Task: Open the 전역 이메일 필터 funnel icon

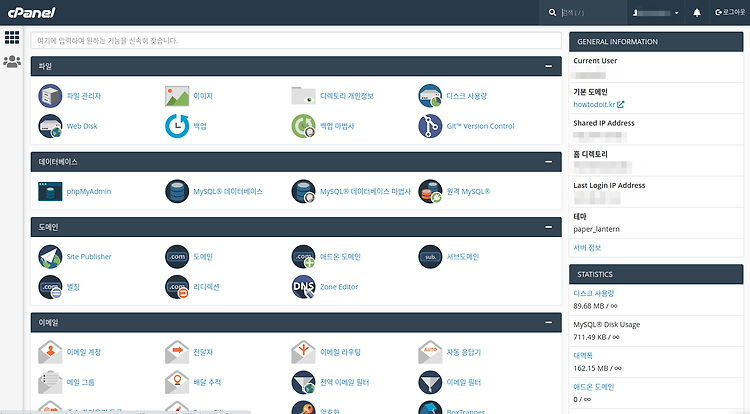Action: tap(303, 382)
